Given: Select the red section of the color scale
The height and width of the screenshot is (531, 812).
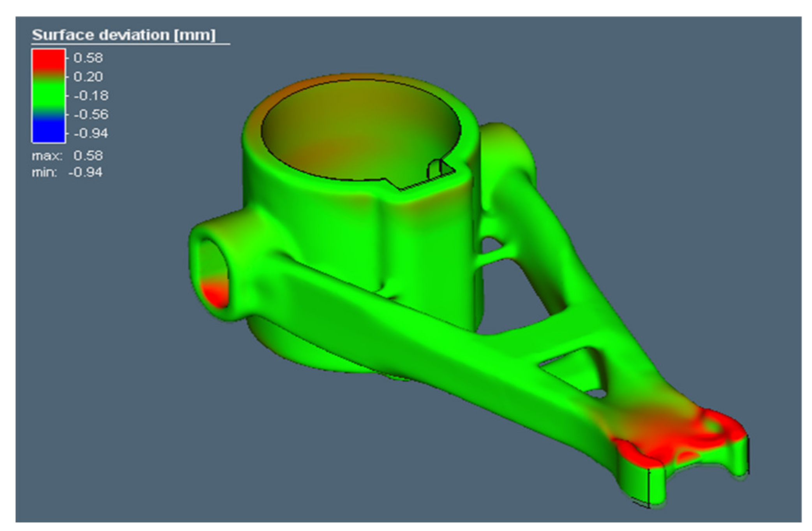Looking at the screenshot, I should pos(48,59).
